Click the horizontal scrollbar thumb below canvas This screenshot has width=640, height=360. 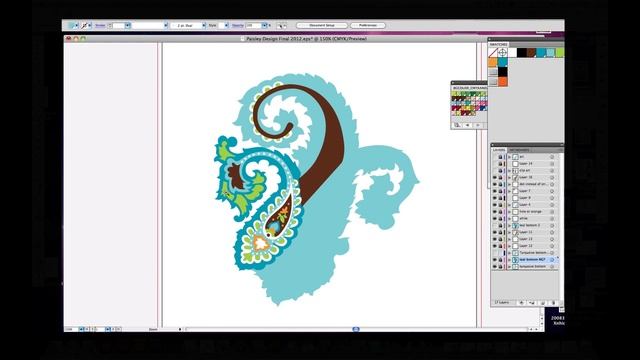[356, 329]
